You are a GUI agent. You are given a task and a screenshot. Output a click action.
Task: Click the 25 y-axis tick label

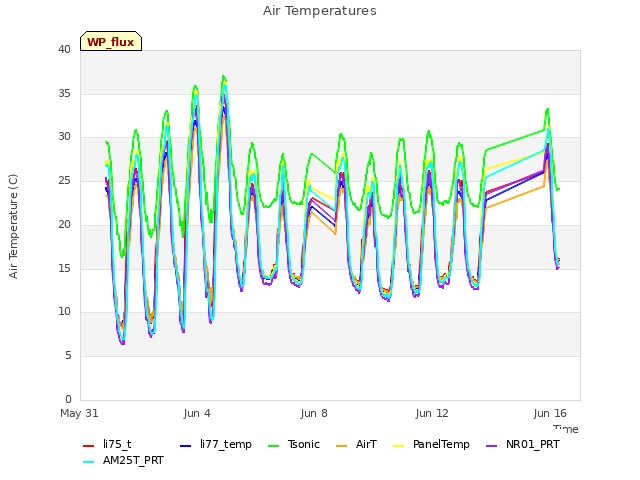coord(64,180)
